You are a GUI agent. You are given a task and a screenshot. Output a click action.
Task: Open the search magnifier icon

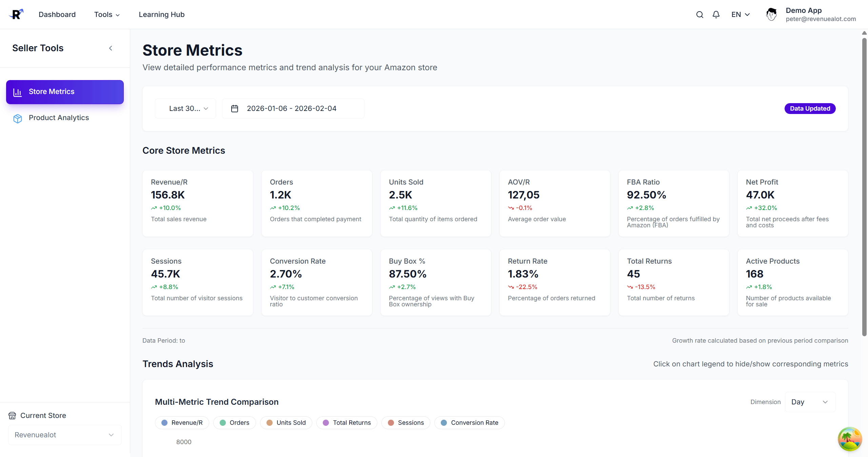point(699,14)
